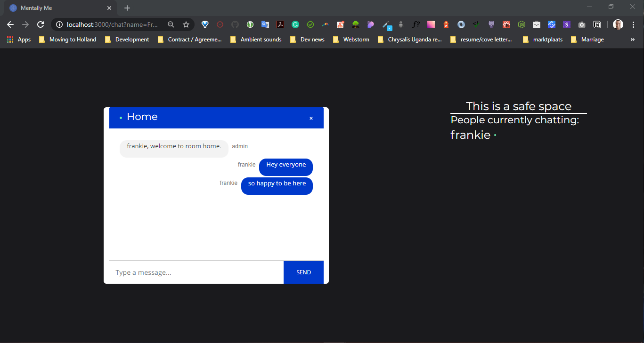Open the Node.js extension icon

pos(522,24)
